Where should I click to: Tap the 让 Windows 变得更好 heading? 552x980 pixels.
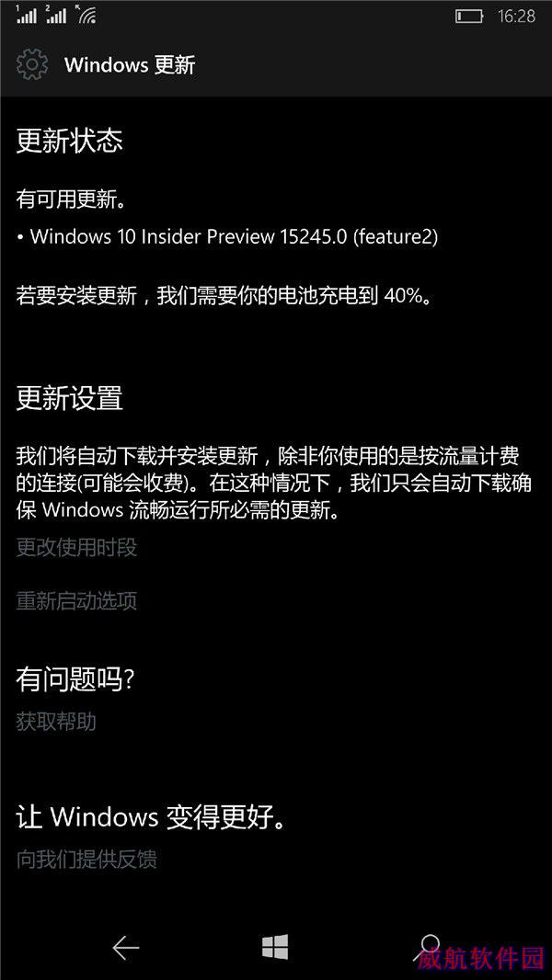[x=152, y=817]
